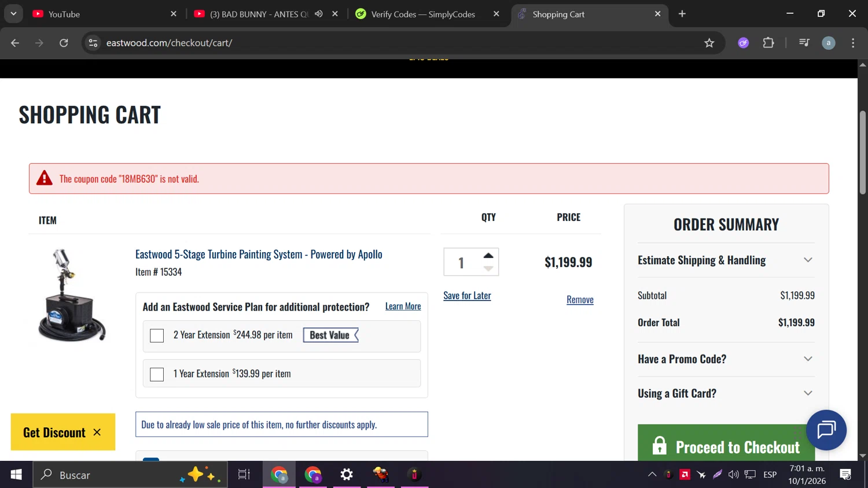868x488 pixels.
Task: Expand the Have a Promo Code section
Action: [726, 359]
